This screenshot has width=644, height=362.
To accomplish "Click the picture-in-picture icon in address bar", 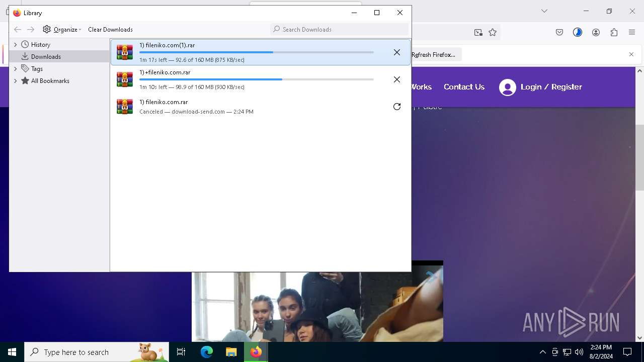I will click(x=478, y=32).
